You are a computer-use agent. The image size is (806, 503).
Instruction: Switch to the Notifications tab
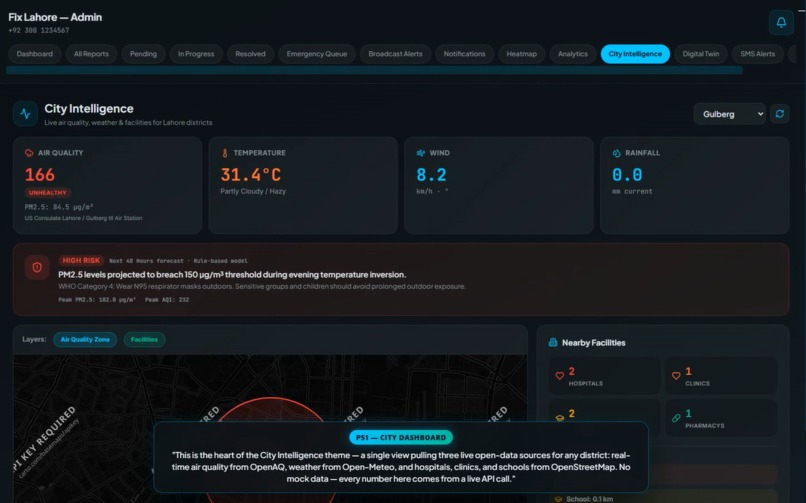tap(464, 53)
